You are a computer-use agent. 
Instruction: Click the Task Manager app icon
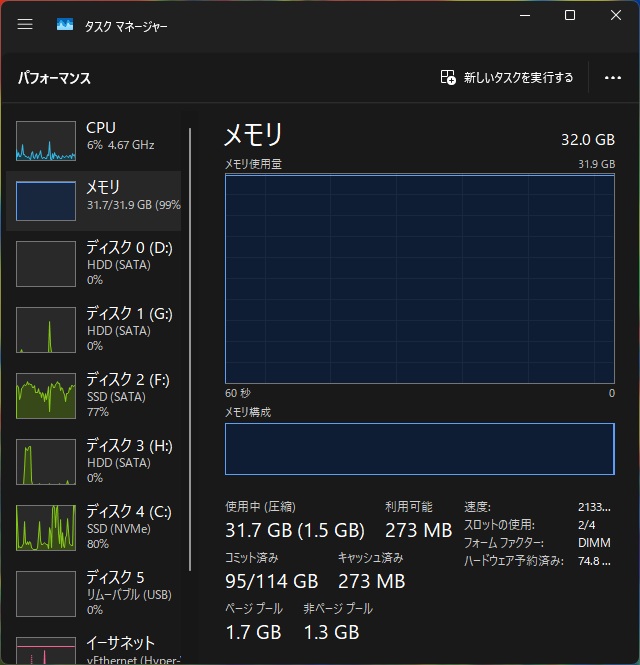click(x=65, y=25)
